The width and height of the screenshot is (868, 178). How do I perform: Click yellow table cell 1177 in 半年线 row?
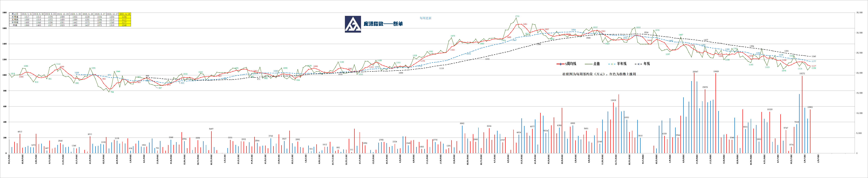click(x=125, y=22)
